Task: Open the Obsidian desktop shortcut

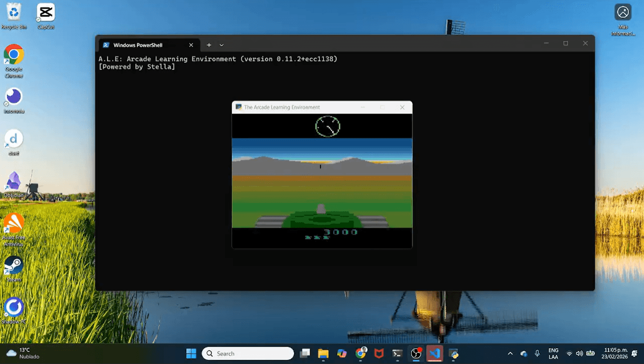Action: [13, 184]
